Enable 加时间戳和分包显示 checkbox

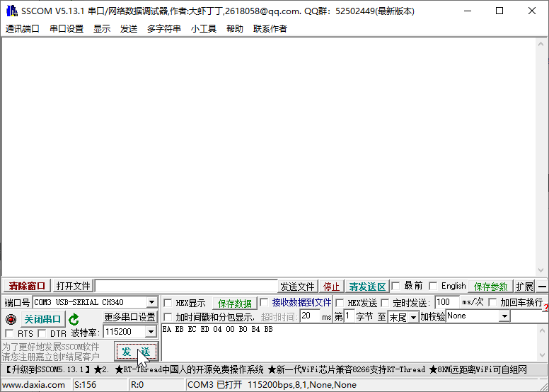(x=168, y=317)
